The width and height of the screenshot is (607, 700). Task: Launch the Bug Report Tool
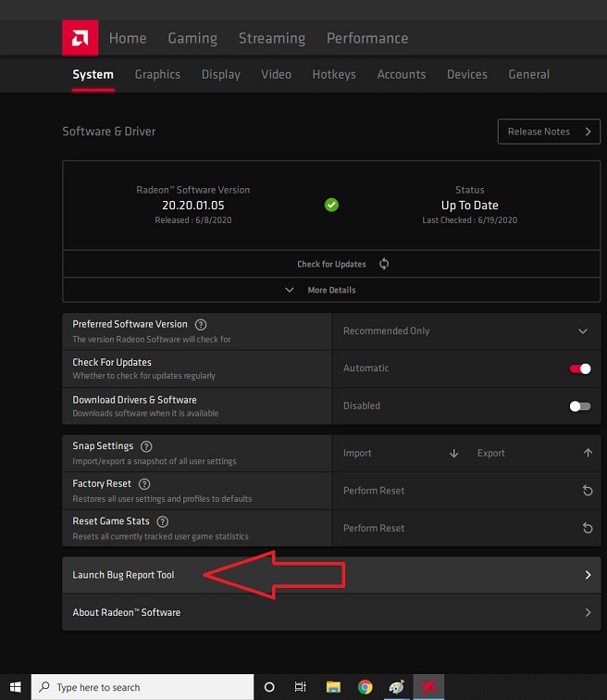pos(331,575)
